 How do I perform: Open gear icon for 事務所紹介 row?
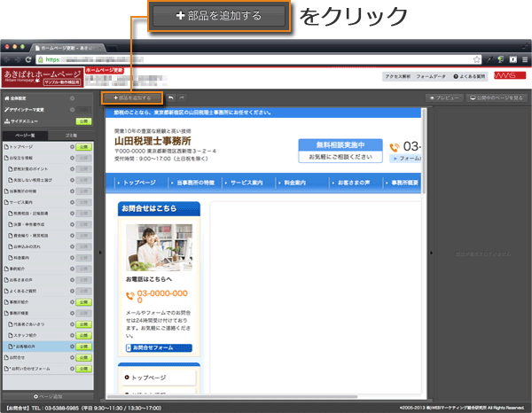click(72, 302)
